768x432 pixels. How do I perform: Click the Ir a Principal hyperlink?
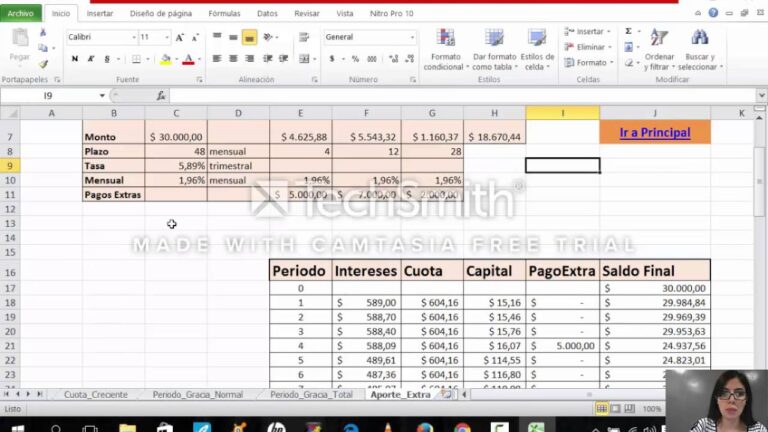pyautogui.click(x=655, y=133)
